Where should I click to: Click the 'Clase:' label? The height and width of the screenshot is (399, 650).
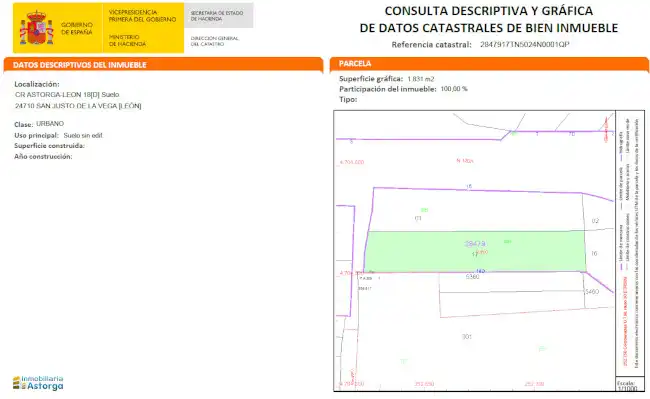click(23, 124)
